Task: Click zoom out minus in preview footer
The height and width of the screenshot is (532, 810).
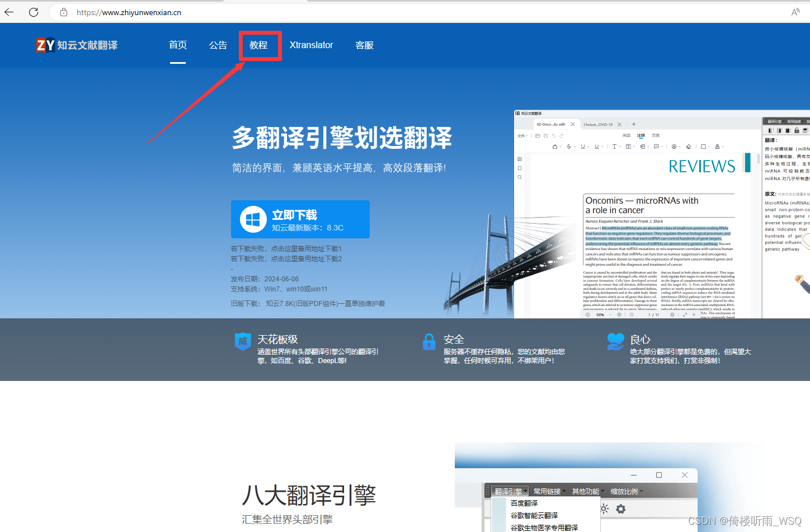Action: 587,314
